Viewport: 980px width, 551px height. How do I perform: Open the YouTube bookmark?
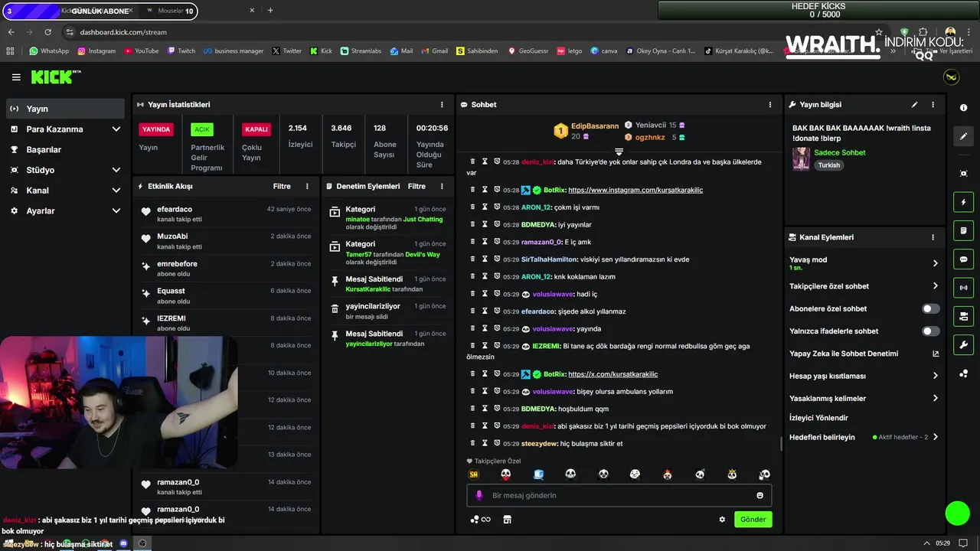(x=141, y=51)
